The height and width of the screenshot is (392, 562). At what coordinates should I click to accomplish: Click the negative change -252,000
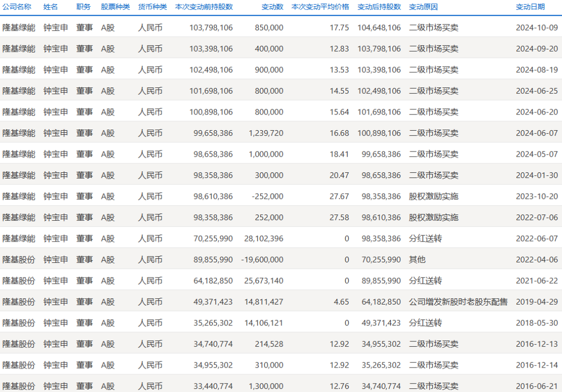click(x=268, y=197)
